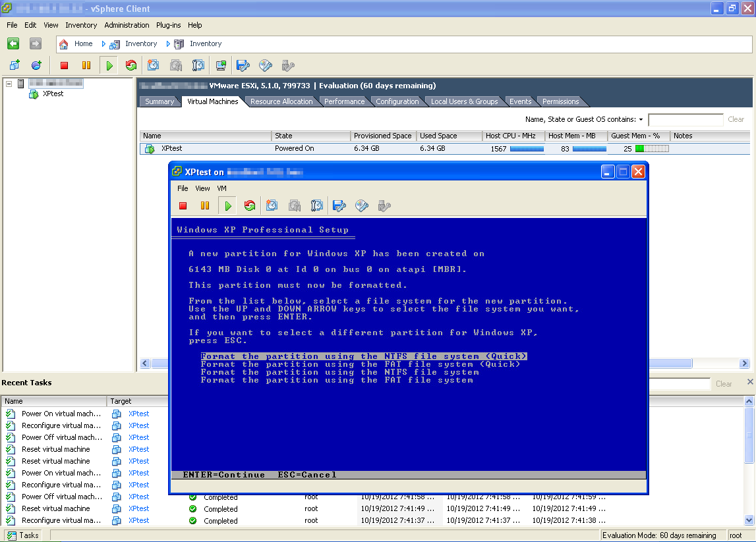The height and width of the screenshot is (542, 756).
Task: Click Power On icon in XPtest console toolbar
Action: (227, 206)
